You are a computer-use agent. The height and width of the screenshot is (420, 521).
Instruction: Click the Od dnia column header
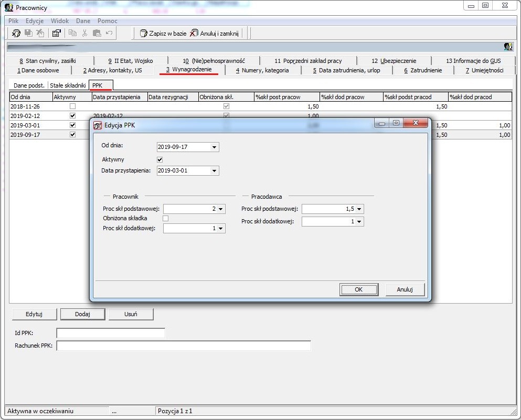(31, 97)
